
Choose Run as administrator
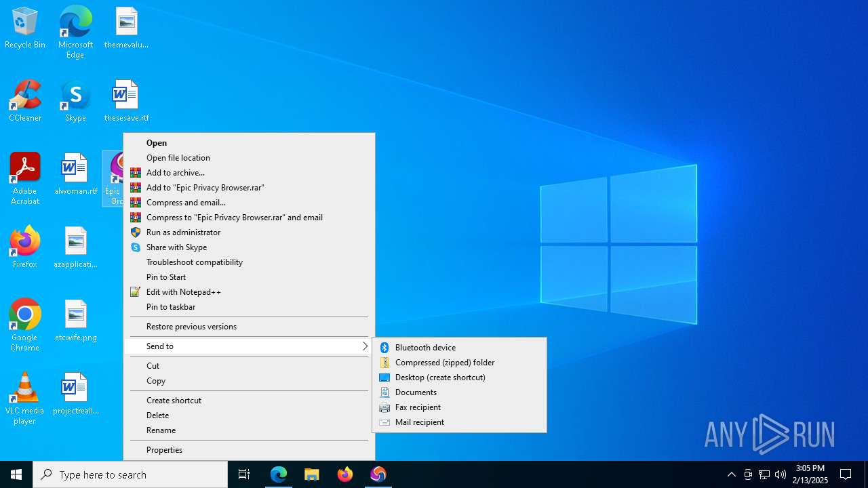249,232
